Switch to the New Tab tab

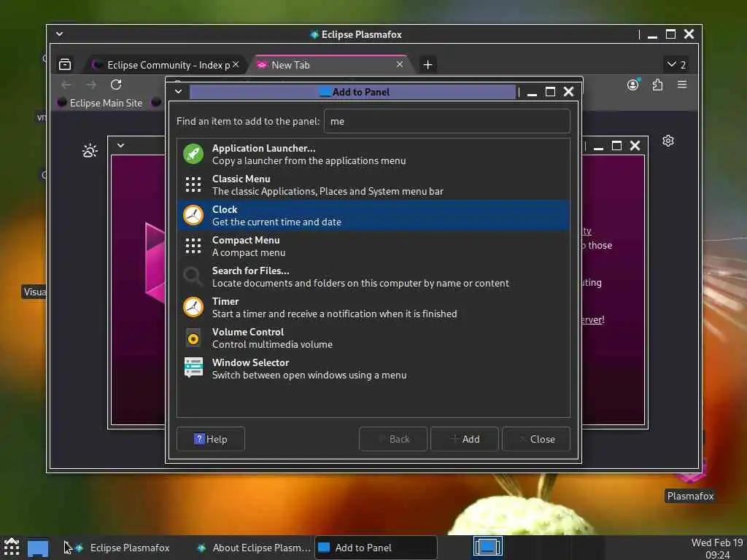(x=329, y=65)
